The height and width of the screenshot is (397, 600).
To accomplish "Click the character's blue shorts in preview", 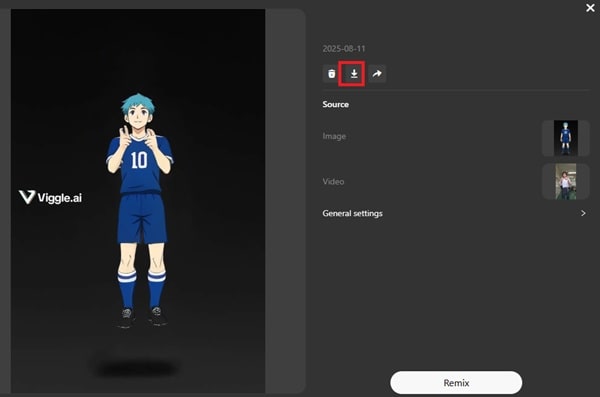I will click(x=142, y=217).
